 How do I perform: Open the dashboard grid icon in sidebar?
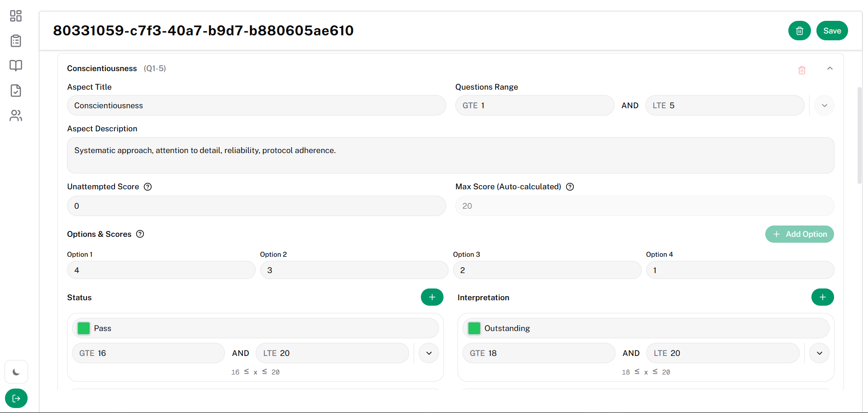[16, 16]
